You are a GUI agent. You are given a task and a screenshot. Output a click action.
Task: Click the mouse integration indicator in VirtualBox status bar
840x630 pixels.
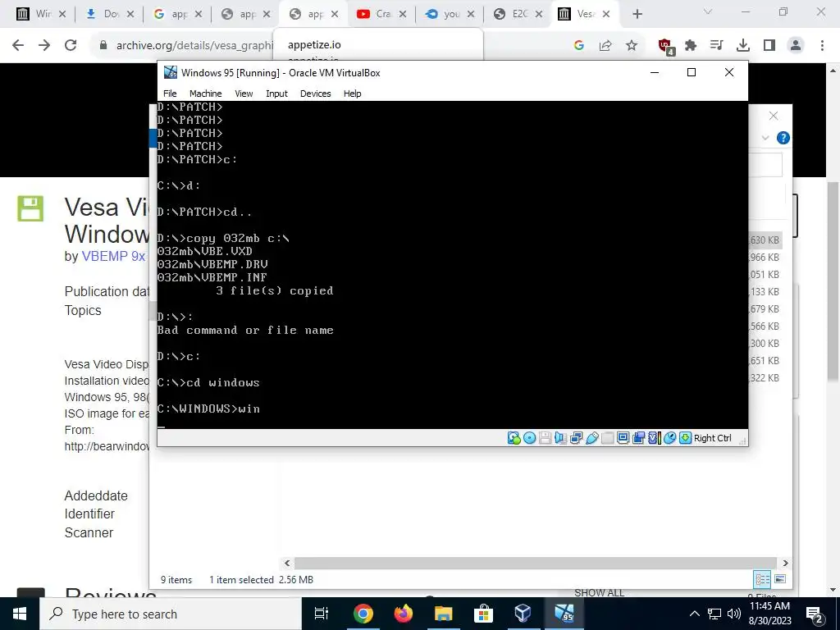(x=669, y=438)
